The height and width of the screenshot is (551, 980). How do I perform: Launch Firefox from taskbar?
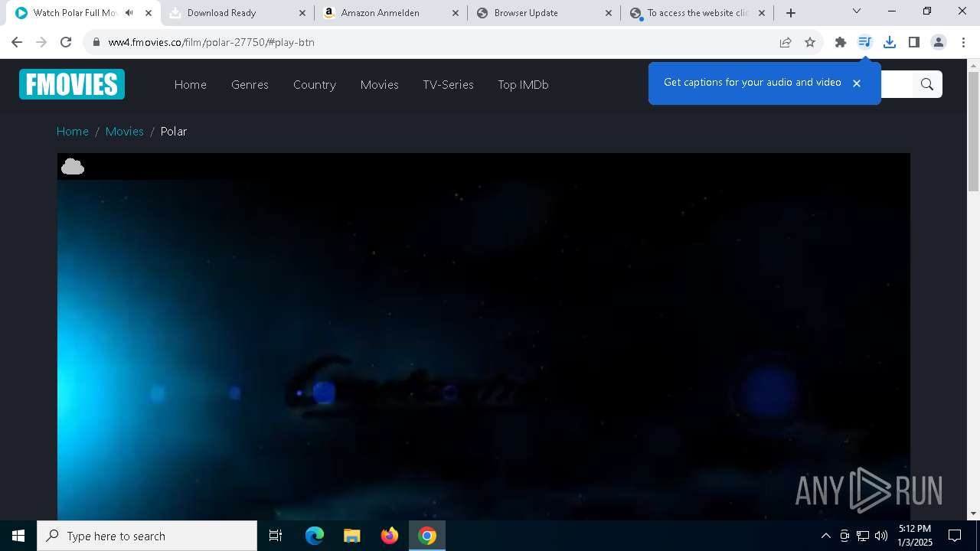pyautogui.click(x=390, y=536)
